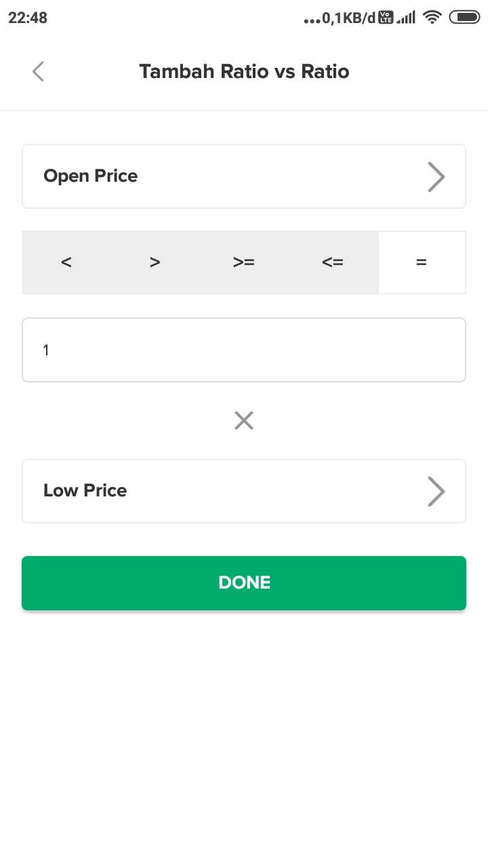Go back using the header arrow
The height and width of the screenshot is (868, 488).
click(x=38, y=71)
